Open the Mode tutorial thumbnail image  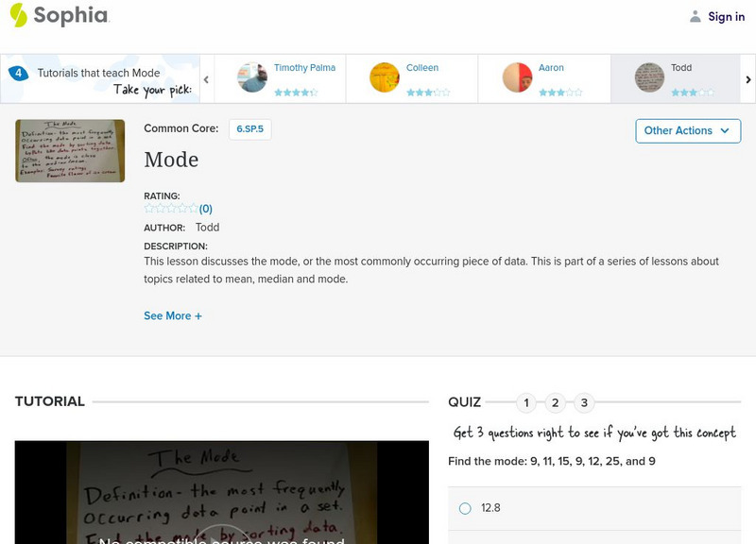click(70, 151)
